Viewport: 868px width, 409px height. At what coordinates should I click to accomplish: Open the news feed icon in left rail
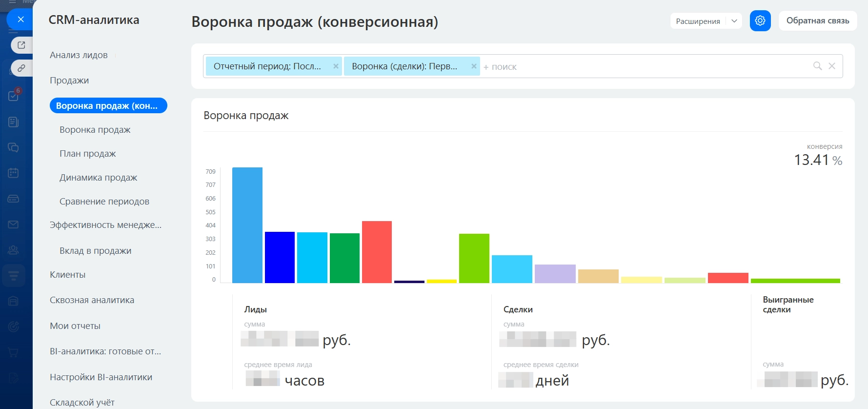[x=14, y=122]
